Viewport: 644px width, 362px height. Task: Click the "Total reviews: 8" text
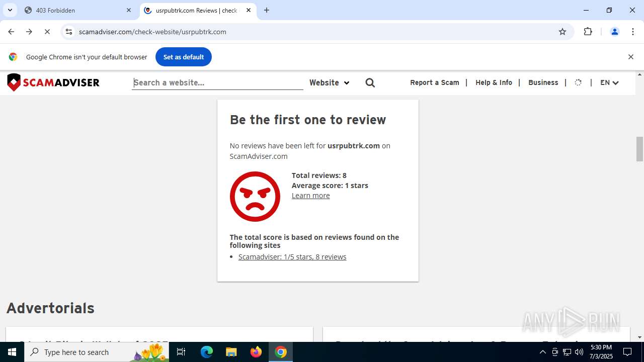point(319,175)
